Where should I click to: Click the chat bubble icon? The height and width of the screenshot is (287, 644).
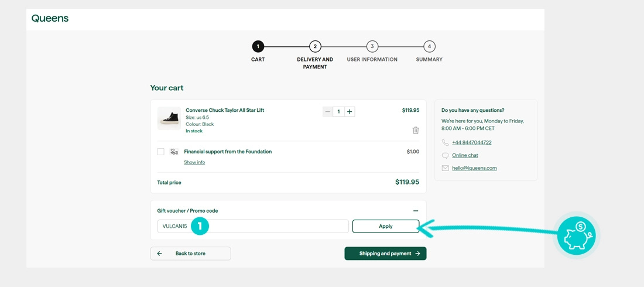point(445,155)
